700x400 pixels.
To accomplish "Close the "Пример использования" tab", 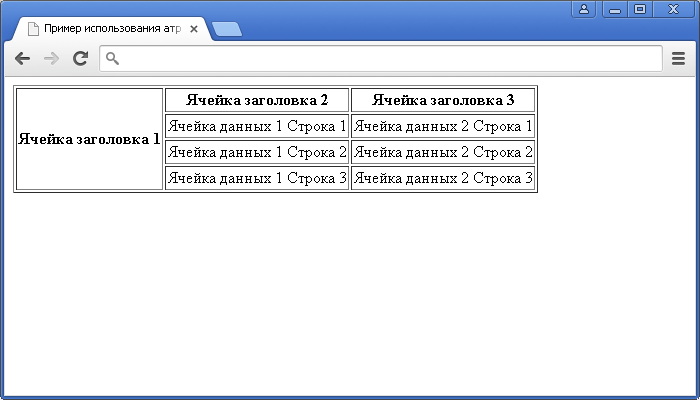I will click(x=194, y=29).
